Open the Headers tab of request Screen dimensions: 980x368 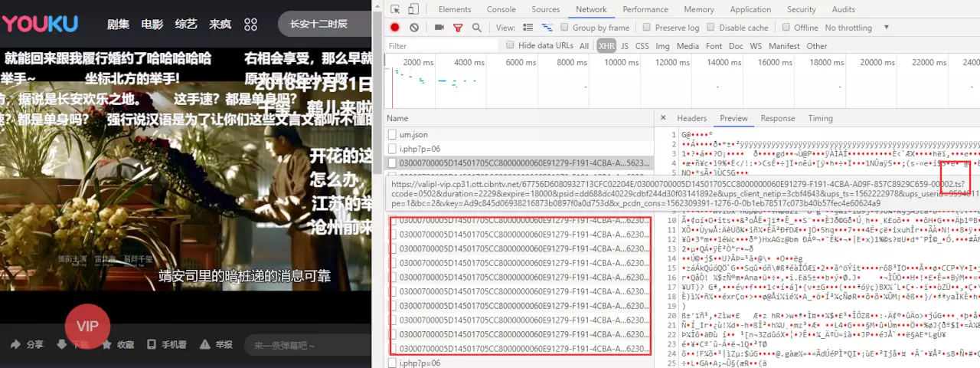[x=691, y=118]
